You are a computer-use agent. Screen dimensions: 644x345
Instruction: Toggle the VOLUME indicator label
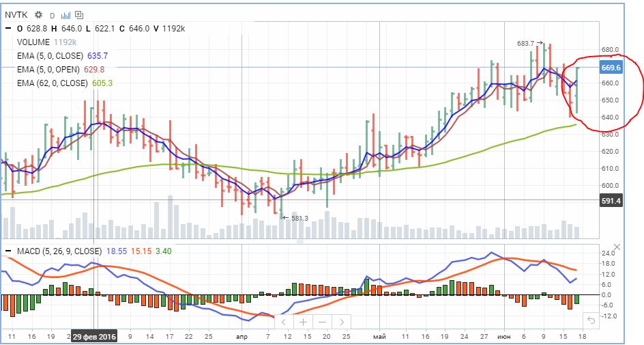(x=33, y=42)
